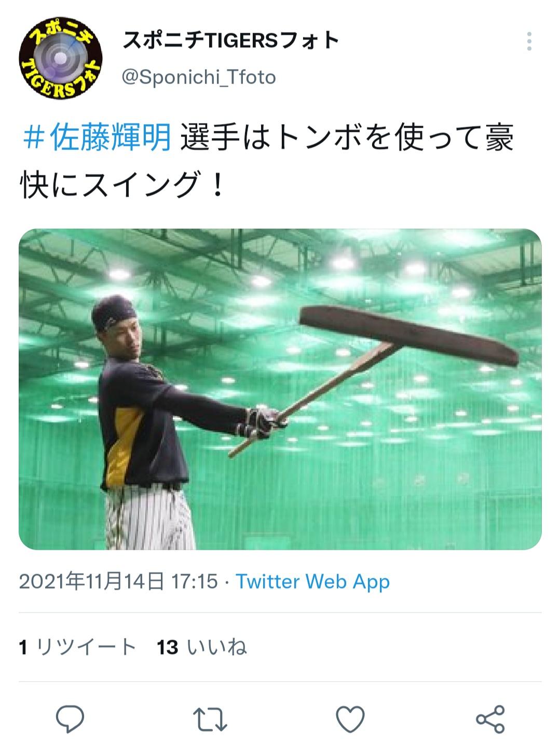Select the tweet text about トンボ swing
Image resolution: width=560 pixels, height=747 pixels.
tap(267, 161)
